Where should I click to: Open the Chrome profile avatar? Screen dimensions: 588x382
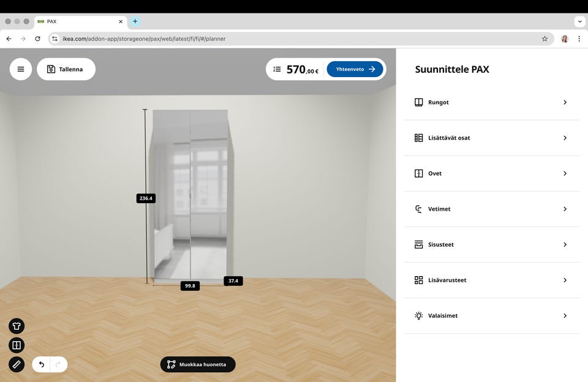click(564, 39)
